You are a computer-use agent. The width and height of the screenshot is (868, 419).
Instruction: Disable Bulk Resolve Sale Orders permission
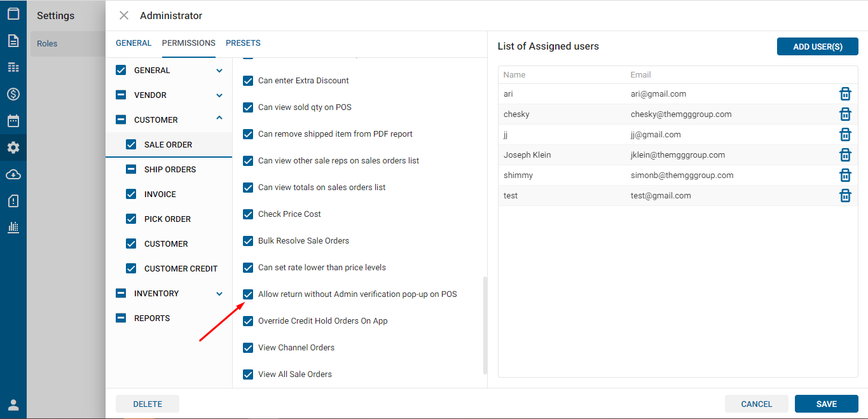tap(248, 241)
